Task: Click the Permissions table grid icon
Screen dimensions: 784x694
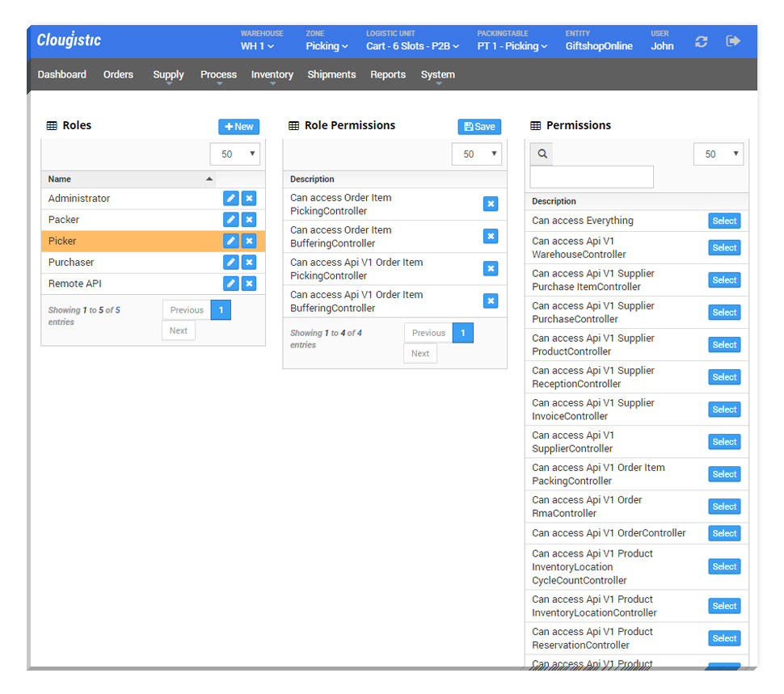Action: click(536, 125)
